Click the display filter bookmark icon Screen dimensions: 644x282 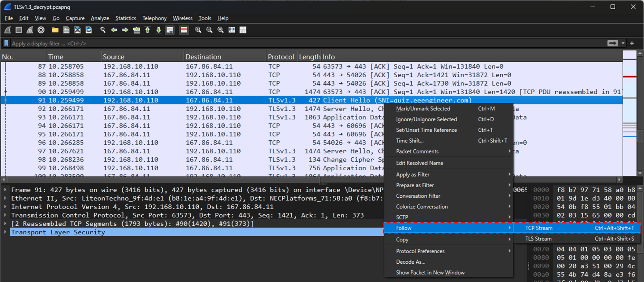click(x=6, y=43)
